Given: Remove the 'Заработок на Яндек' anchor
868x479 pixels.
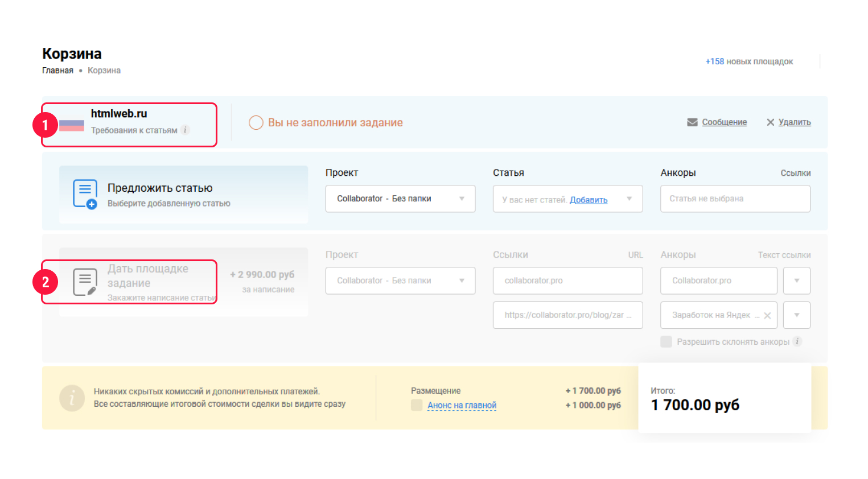Looking at the screenshot, I should click(767, 316).
